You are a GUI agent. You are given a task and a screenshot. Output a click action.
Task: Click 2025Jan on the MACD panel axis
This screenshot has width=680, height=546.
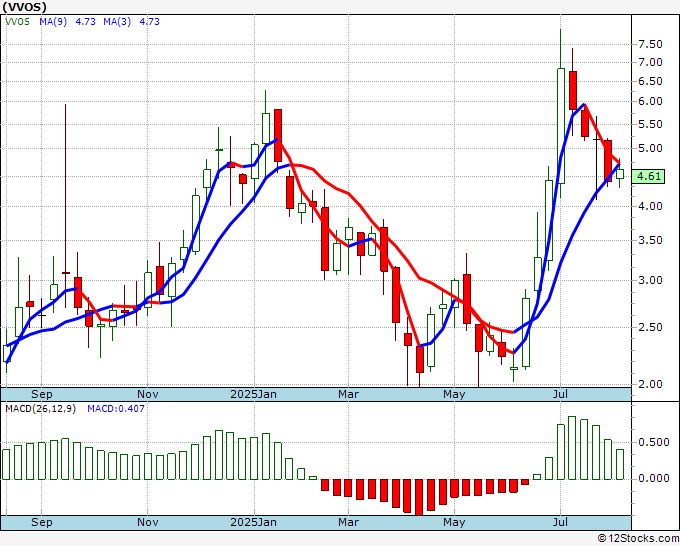click(254, 522)
